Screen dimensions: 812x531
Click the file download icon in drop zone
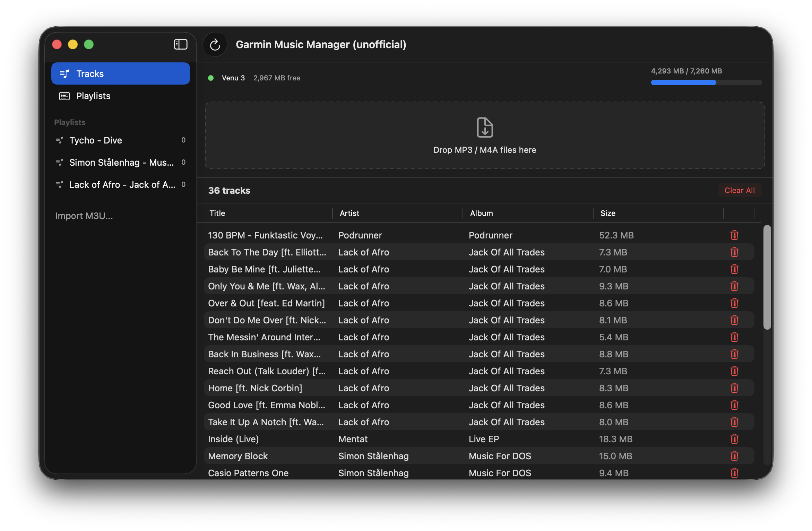click(x=485, y=127)
